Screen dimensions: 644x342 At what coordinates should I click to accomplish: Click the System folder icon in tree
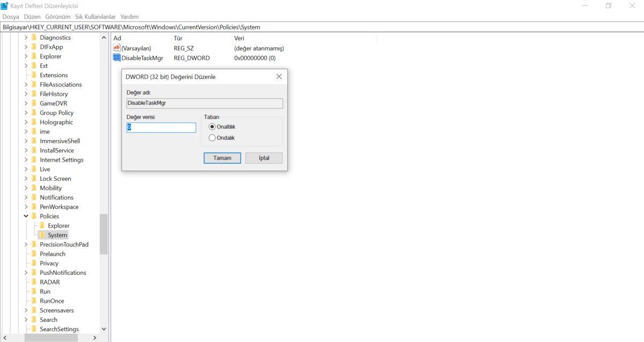click(42, 235)
